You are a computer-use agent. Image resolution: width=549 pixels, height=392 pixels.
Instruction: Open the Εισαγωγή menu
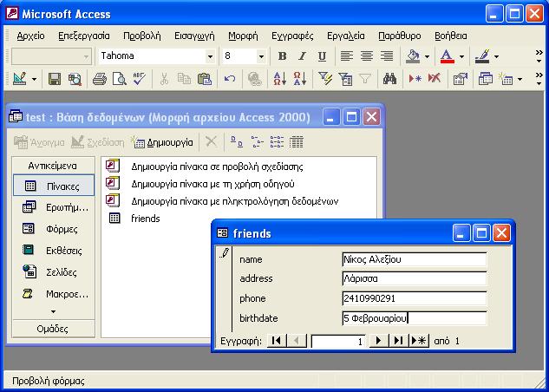coord(194,36)
